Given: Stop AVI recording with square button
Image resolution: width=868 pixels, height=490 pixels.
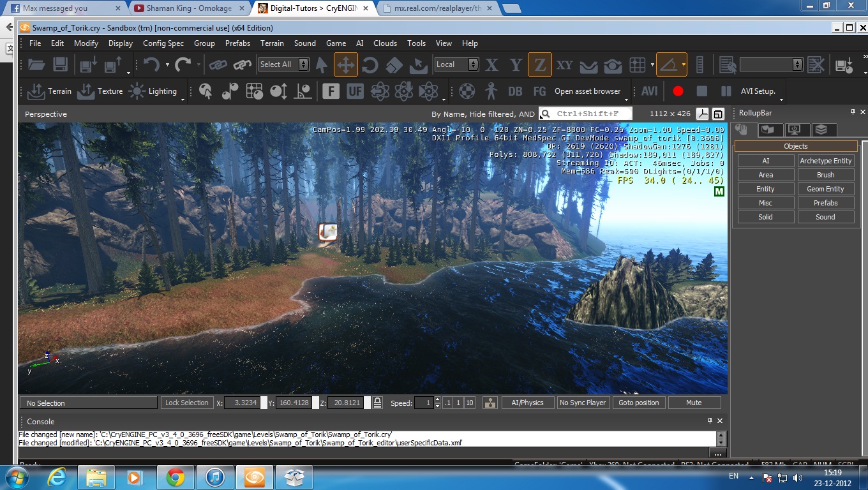Looking at the screenshot, I should (x=701, y=91).
